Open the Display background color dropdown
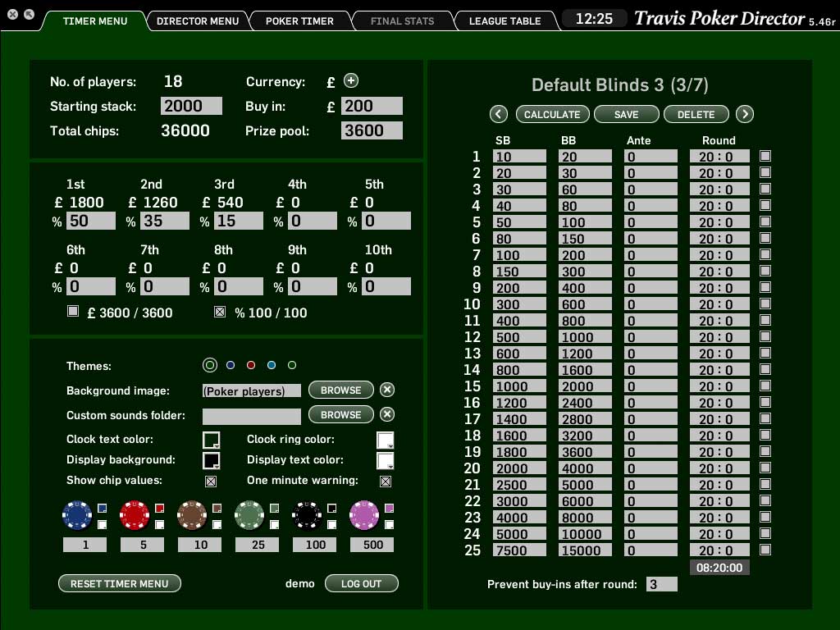Viewport: 840px width, 630px height. (x=211, y=460)
